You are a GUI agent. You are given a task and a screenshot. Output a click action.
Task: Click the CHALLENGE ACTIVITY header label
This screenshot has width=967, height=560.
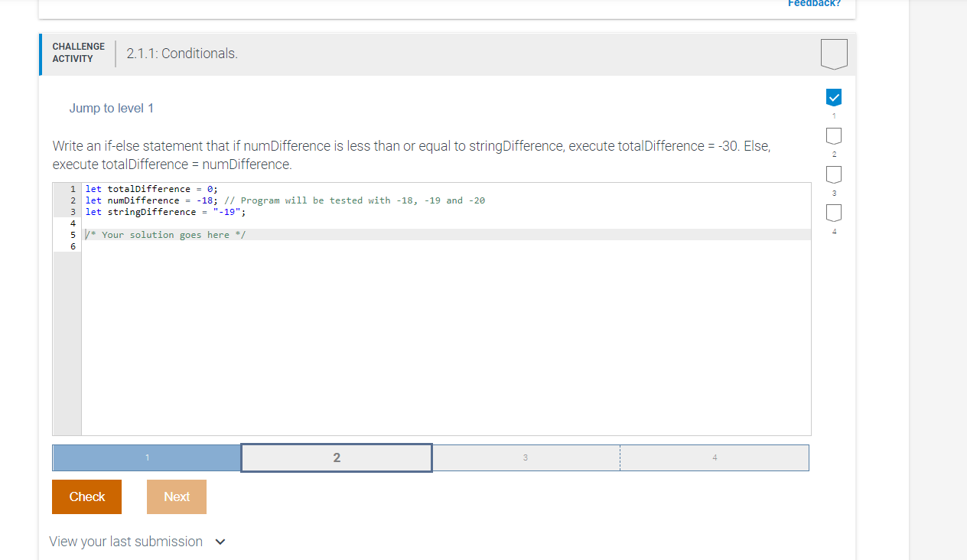tap(78, 52)
